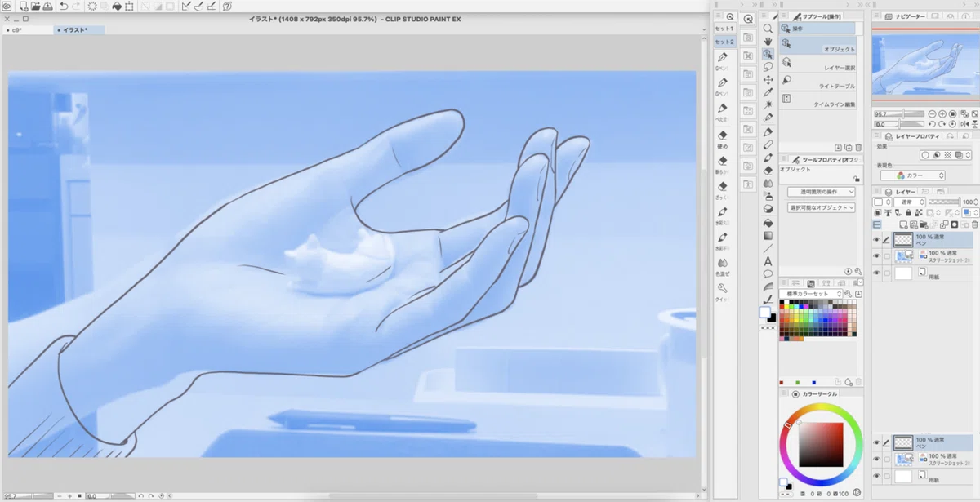Image resolution: width=980 pixels, height=502 pixels.
Task: Toggle the middle Snap to Special Ruler icon
Action: tap(199, 7)
